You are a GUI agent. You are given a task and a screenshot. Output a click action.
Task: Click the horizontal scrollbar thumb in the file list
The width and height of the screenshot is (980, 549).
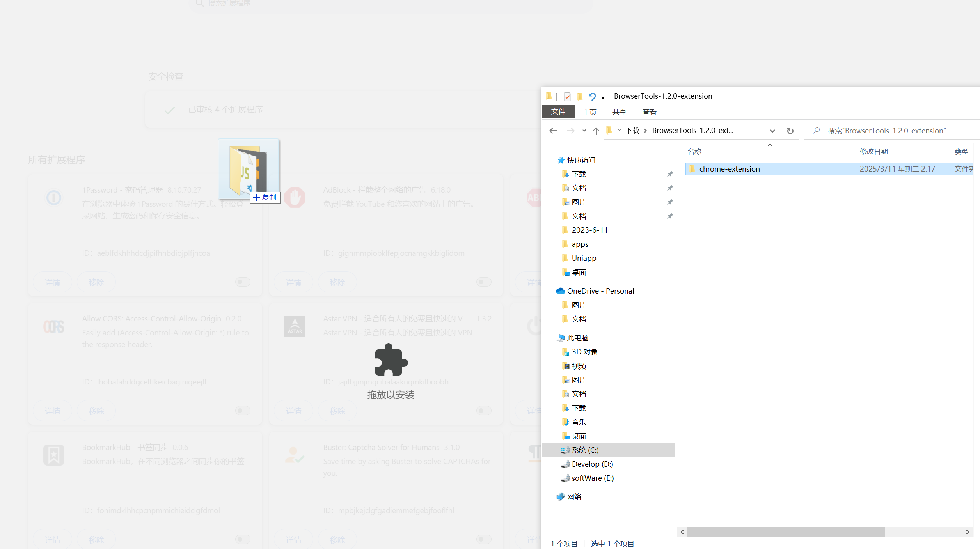[786, 532]
